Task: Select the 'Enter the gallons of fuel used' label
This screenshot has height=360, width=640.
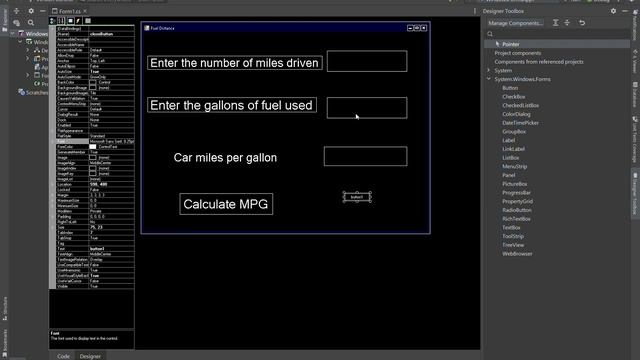Action: point(232,105)
